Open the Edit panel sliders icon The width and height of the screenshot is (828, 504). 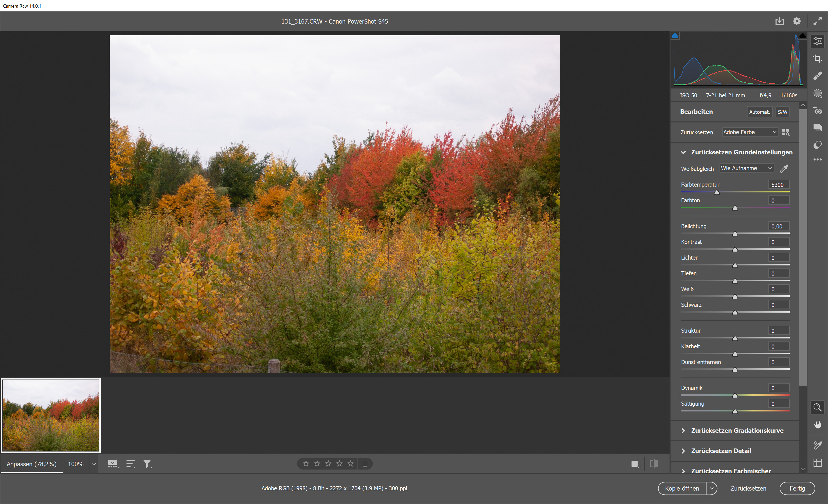(x=817, y=41)
